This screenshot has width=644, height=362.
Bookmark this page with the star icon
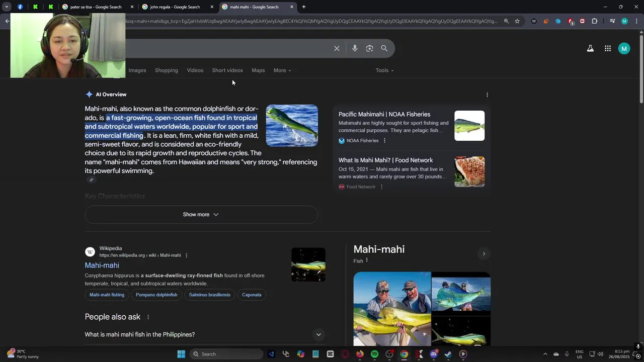[x=517, y=21]
